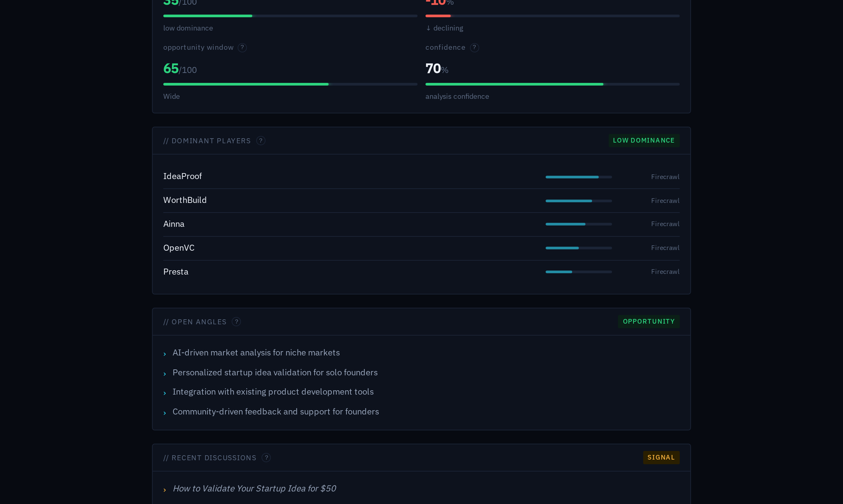Click the LOW DOMINANCE badge
843x504 pixels.
644,141
